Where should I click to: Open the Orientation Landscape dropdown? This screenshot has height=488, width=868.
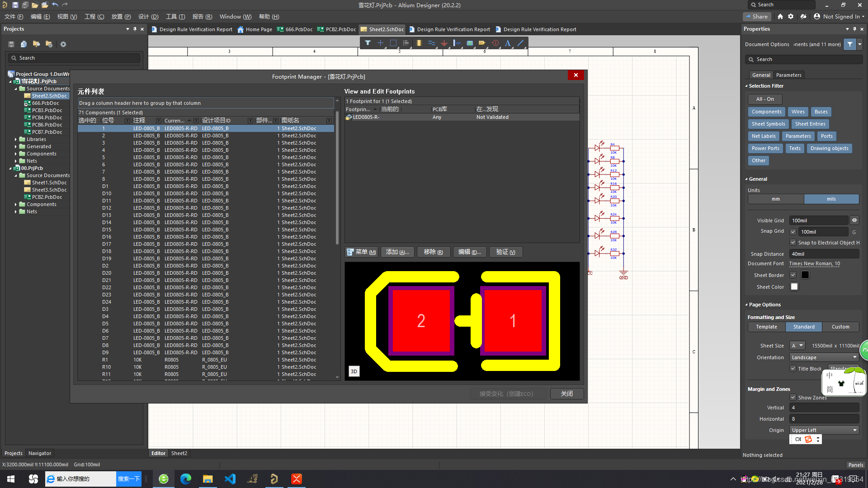tap(825, 357)
